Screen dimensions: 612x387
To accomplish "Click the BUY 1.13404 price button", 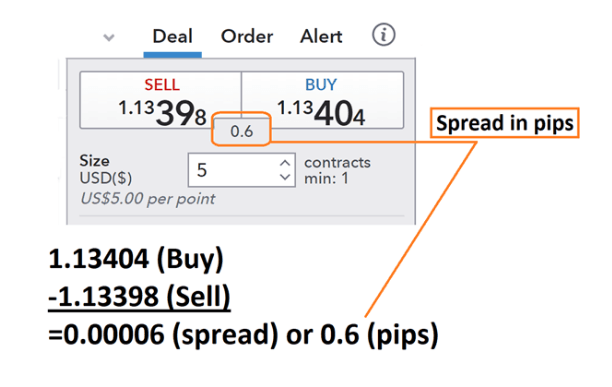I will tap(322, 100).
